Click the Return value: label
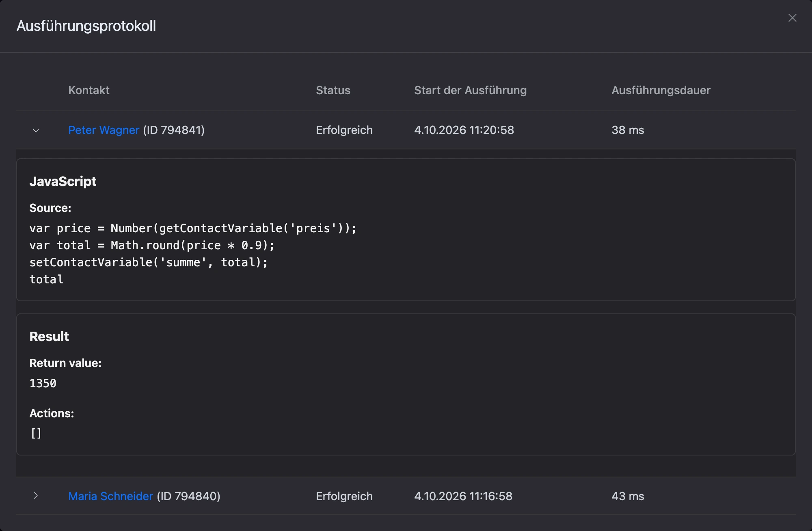The height and width of the screenshot is (531, 812). (65, 363)
